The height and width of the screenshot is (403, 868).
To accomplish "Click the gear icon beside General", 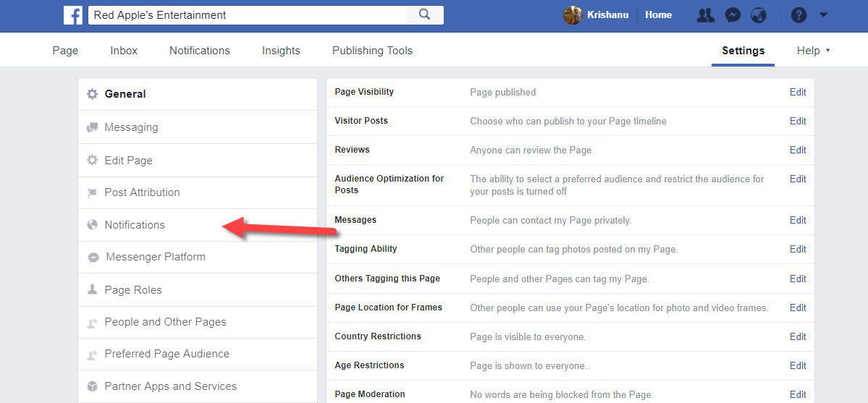I will (92, 94).
